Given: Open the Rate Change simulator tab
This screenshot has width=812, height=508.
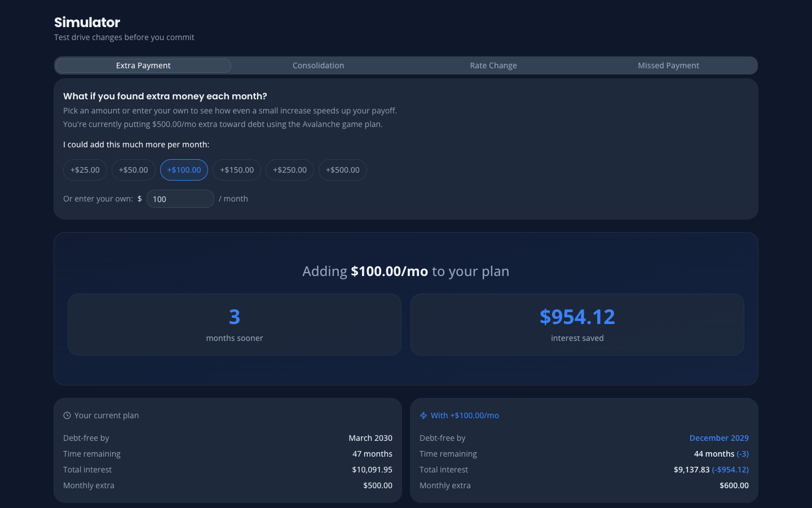Looking at the screenshot, I should pyautogui.click(x=493, y=65).
